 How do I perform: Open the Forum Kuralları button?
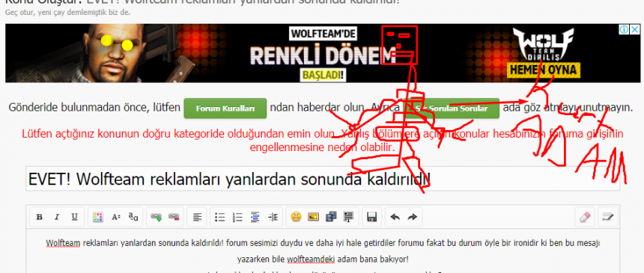[225, 108]
